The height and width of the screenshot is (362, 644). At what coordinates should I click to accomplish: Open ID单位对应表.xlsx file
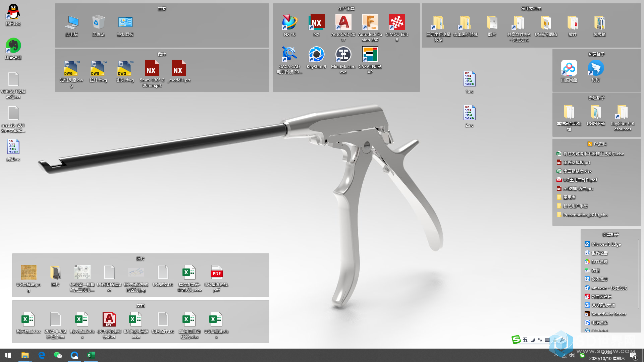[x=136, y=325]
